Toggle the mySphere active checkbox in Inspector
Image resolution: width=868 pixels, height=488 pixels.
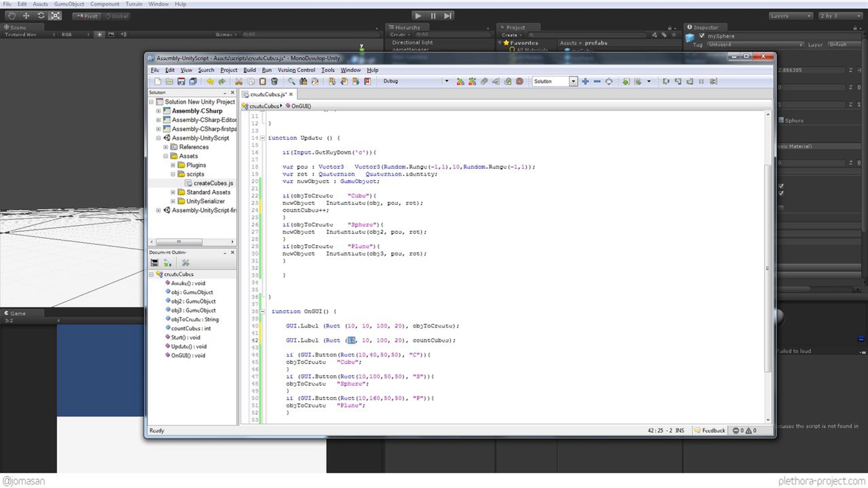pyautogui.click(x=702, y=36)
